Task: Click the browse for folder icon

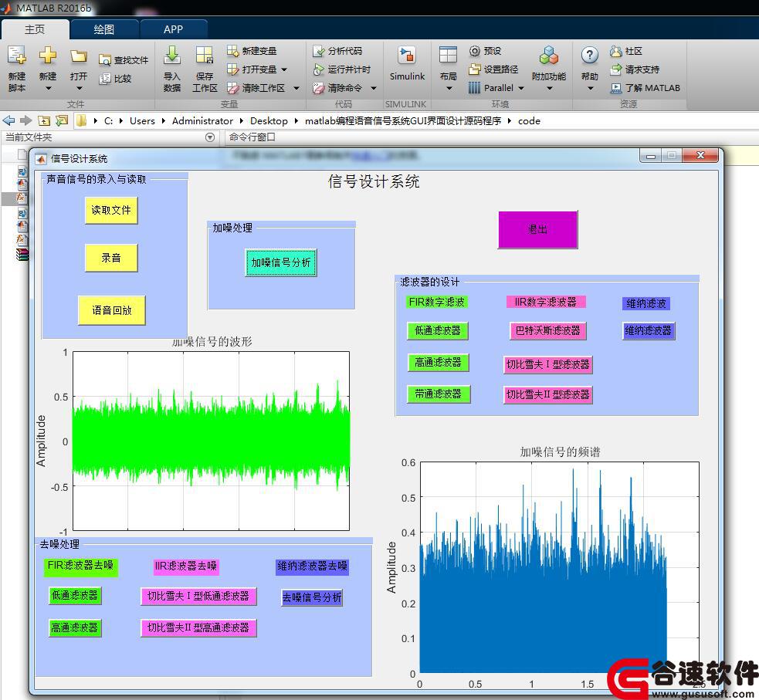Action: [62, 120]
